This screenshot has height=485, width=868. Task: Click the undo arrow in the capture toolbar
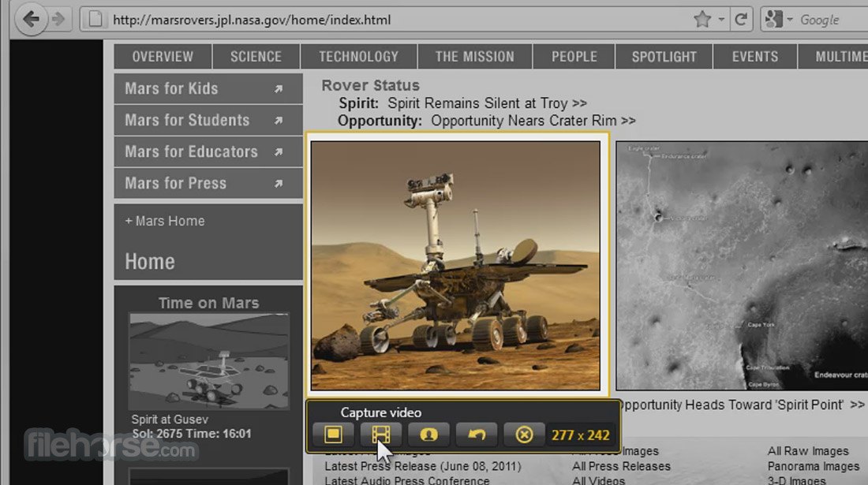coord(476,435)
